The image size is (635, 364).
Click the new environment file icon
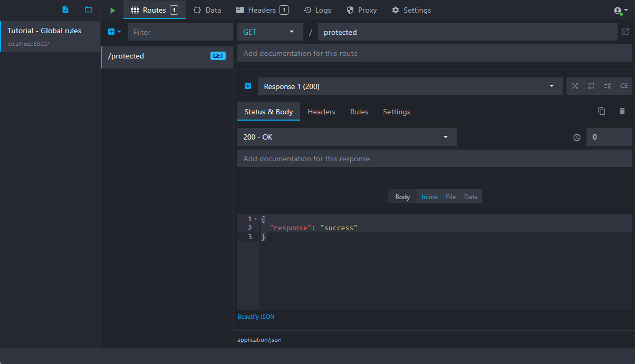pyautogui.click(x=65, y=10)
